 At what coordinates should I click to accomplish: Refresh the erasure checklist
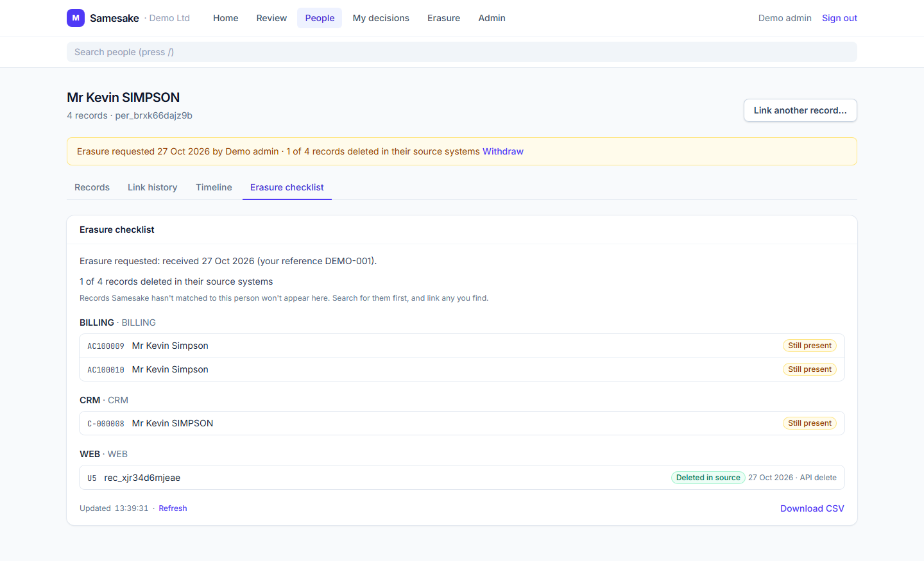point(173,508)
